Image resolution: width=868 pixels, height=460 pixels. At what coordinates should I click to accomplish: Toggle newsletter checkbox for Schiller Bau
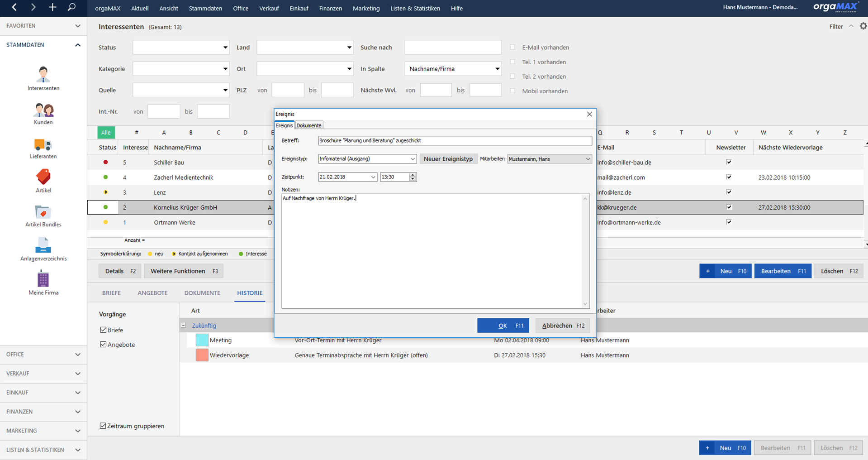pyautogui.click(x=729, y=162)
